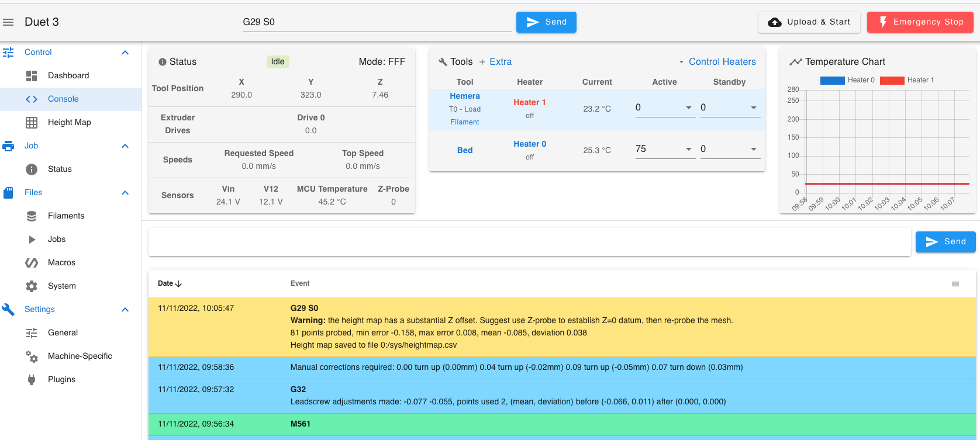Trigger the Emergency Stop button
Screen dimensions: 980x440
click(x=920, y=22)
